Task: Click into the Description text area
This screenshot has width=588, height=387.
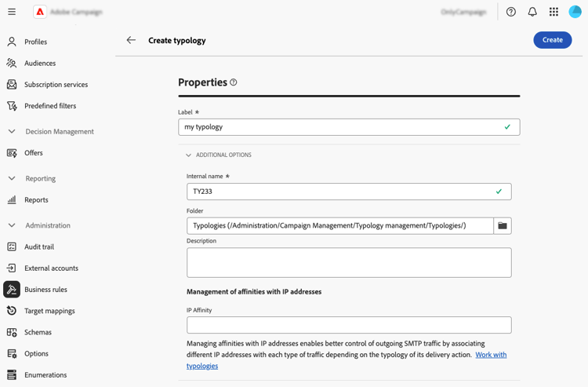Action: tap(349, 263)
